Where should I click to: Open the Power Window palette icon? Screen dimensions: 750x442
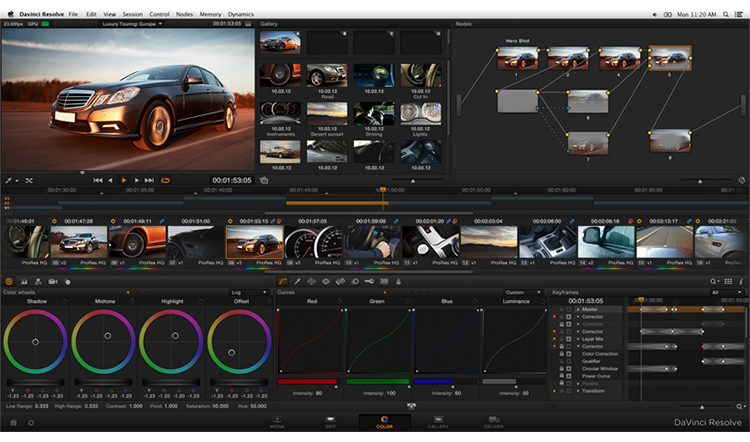click(311, 281)
